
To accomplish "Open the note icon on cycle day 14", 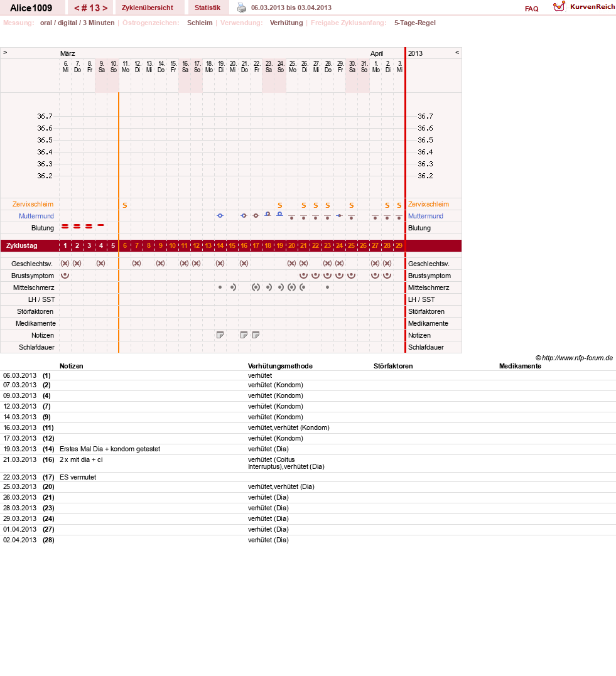I will click(220, 335).
